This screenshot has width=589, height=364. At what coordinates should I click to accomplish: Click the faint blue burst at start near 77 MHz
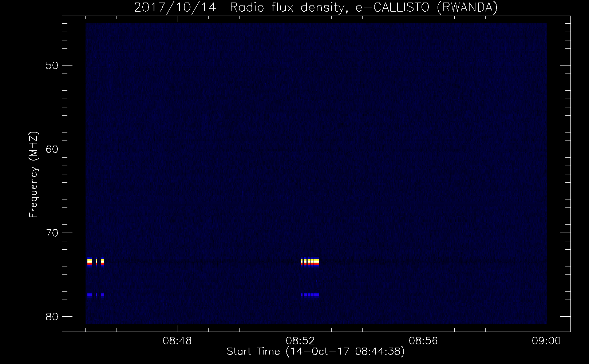(96, 295)
